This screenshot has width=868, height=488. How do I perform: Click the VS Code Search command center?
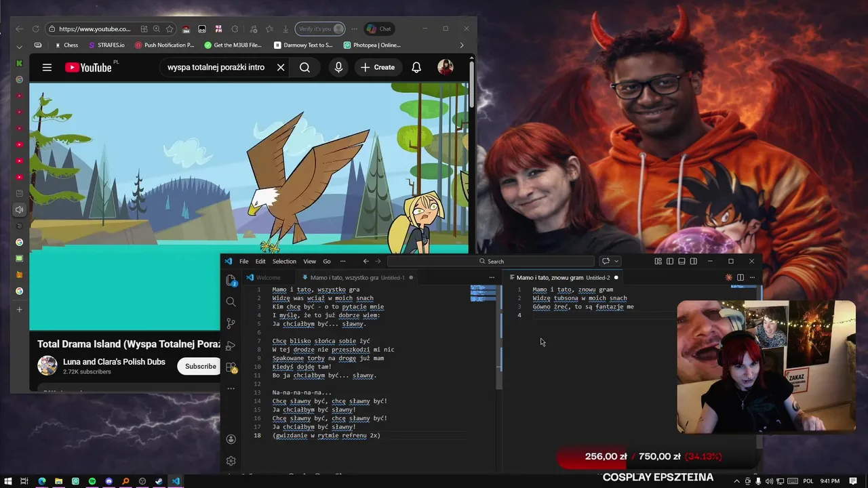pyautogui.click(x=492, y=262)
